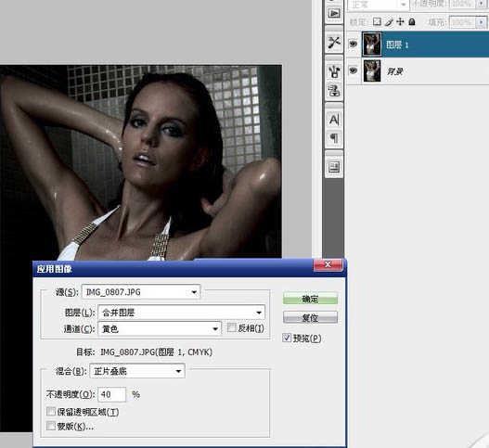Enable 保留透明区域(T) checkbox
The height and width of the screenshot is (448, 489).
click(x=51, y=412)
